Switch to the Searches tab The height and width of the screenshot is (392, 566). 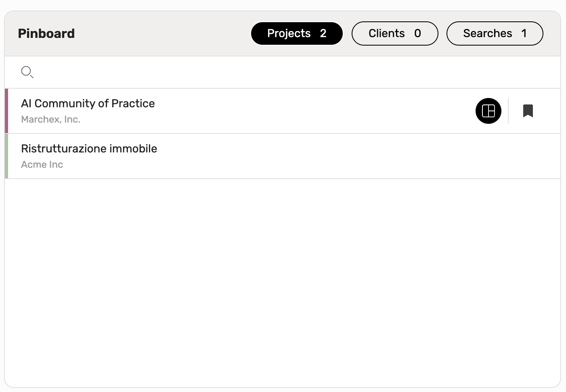(495, 33)
